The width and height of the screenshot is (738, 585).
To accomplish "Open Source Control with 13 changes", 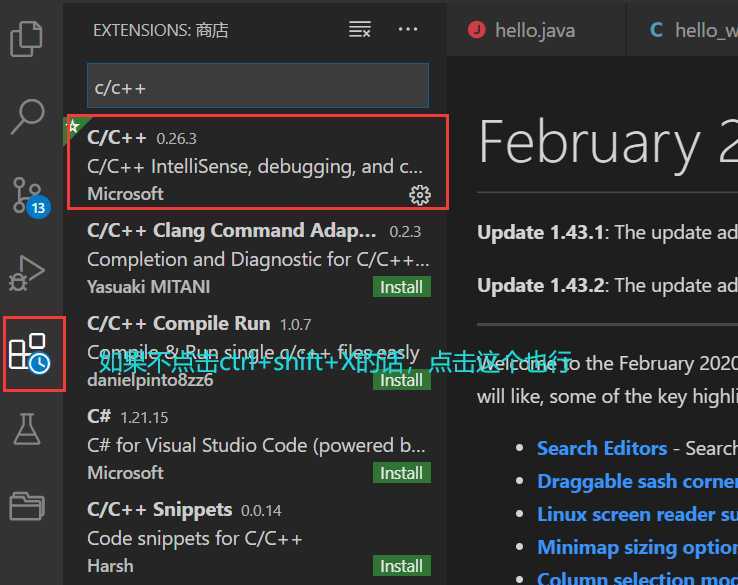I will (x=29, y=197).
